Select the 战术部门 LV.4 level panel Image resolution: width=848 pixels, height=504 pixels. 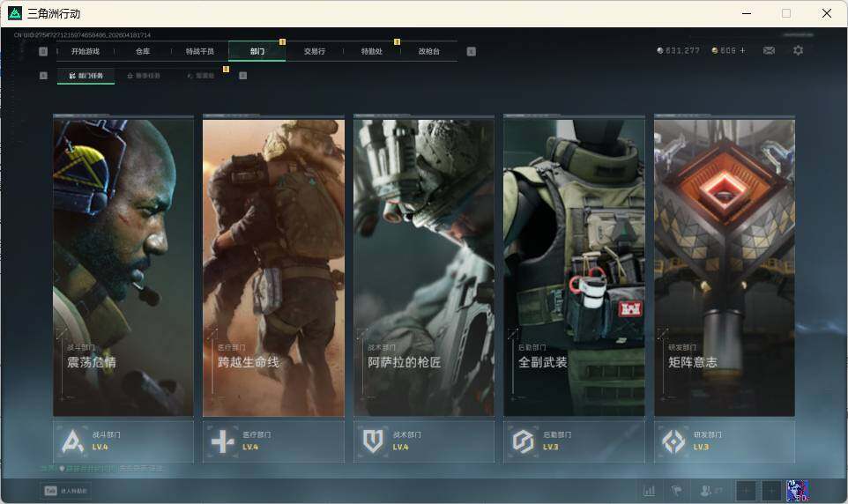424,441
